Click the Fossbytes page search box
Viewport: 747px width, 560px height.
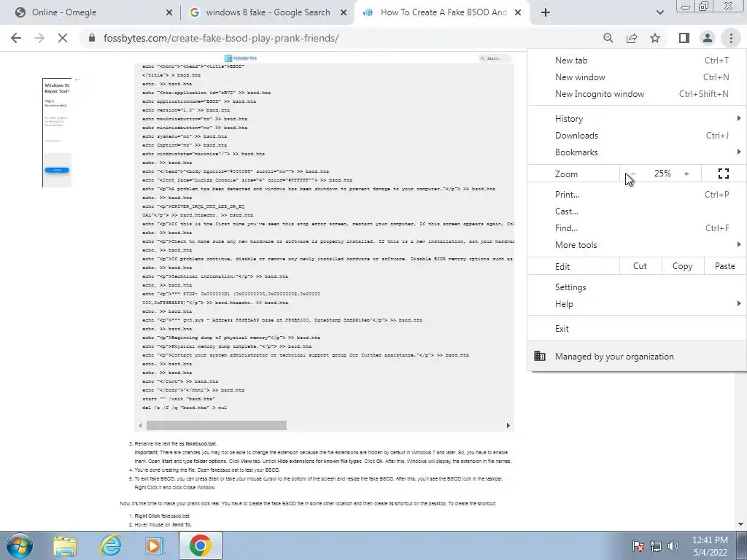495,58
